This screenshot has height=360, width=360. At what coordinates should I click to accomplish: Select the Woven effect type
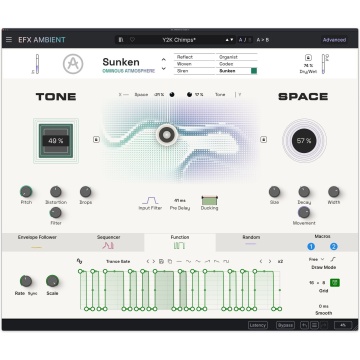click(194, 64)
